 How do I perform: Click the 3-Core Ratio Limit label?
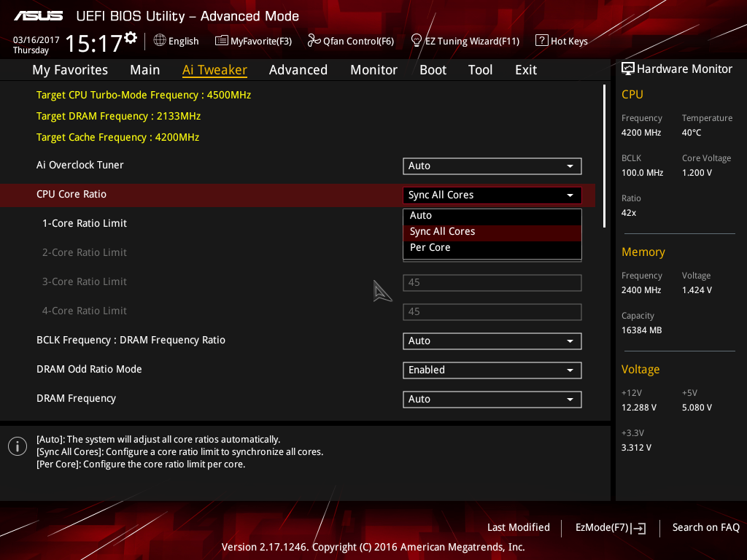pos(85,281)
